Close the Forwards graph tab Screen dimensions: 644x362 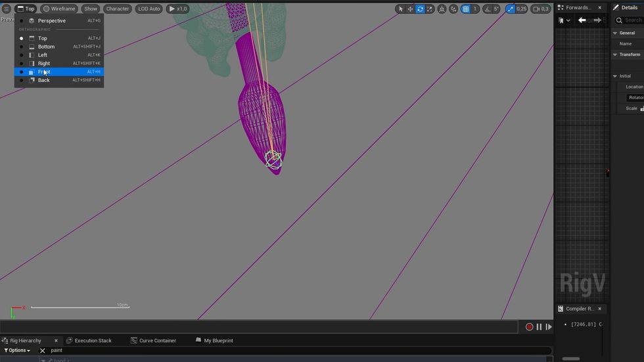coord(599,7)
